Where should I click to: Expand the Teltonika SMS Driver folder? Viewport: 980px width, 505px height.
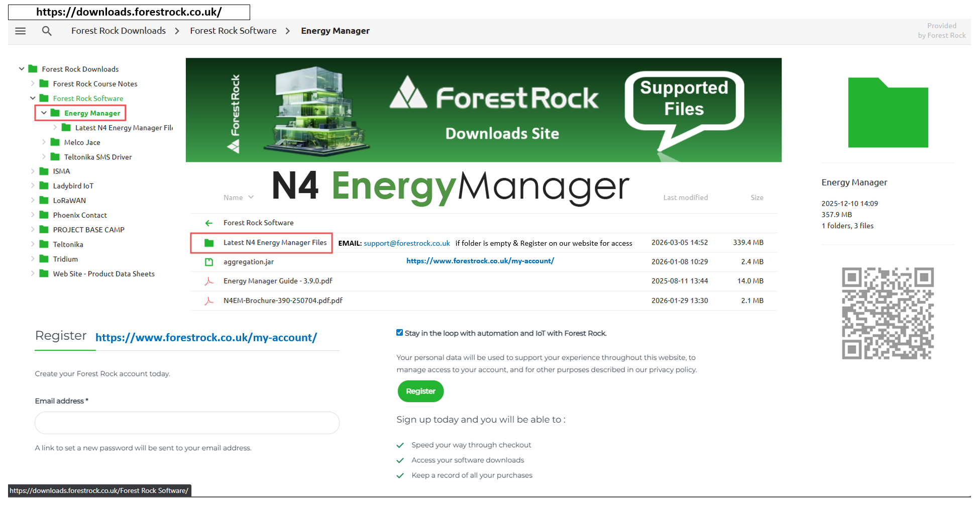pyautogui.click(x=44, y=157)
